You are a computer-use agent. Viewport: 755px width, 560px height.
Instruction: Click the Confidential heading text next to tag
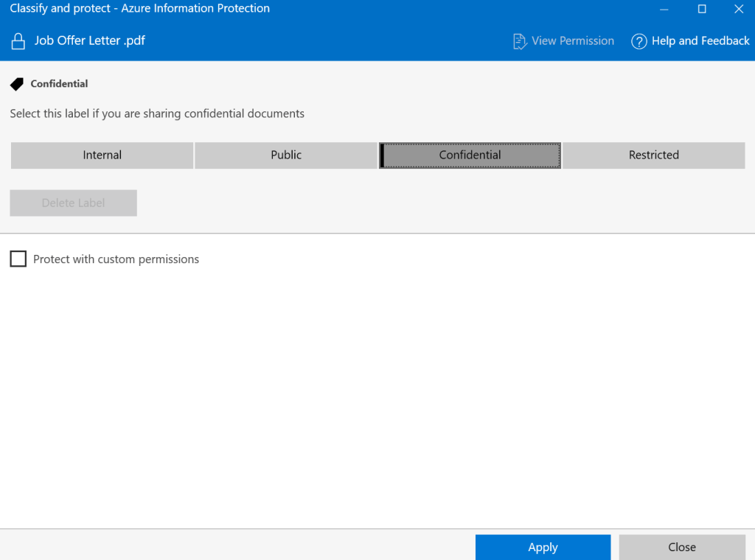[59, 84]
